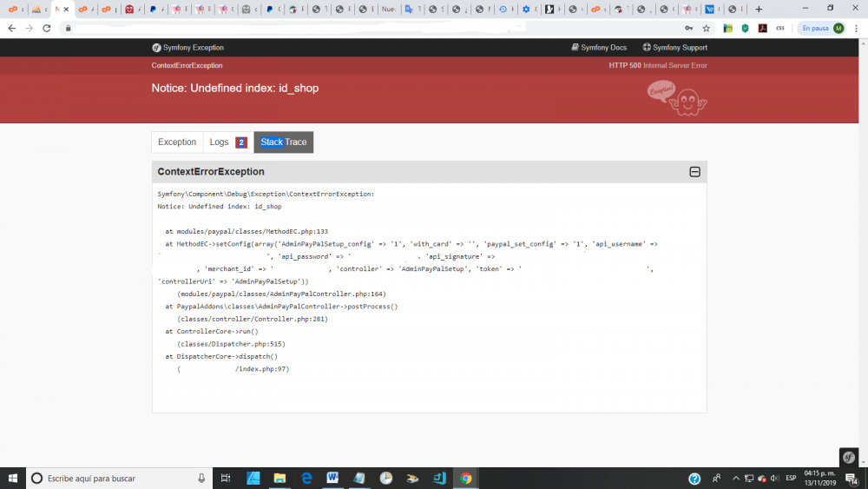
Task: Click the 'ContextErrorException' breadcrumb in red bar
Action: point(187,65)
